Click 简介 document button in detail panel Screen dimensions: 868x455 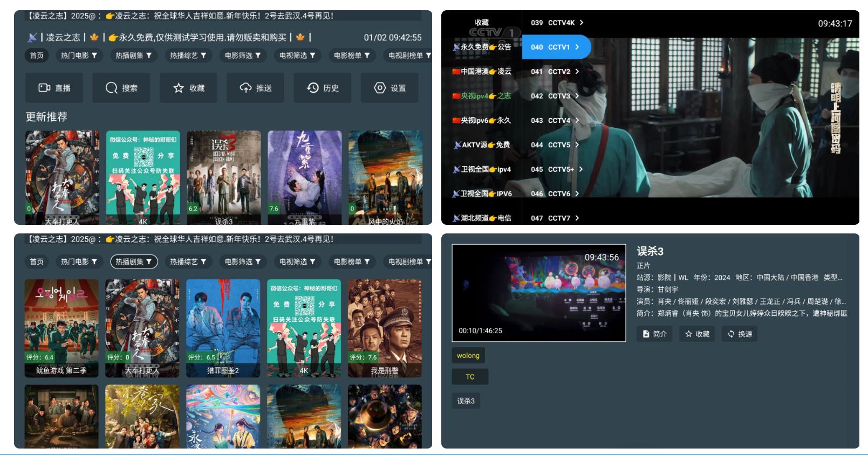[x=654, y=334]
